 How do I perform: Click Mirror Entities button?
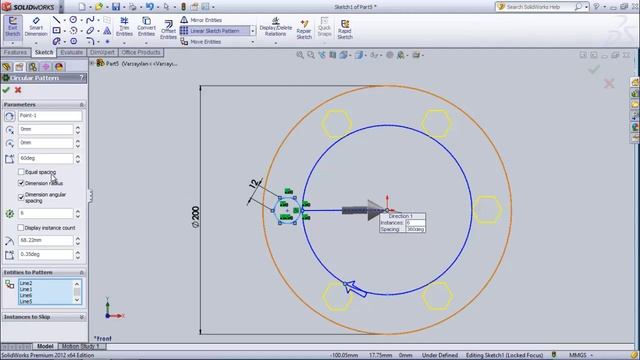[201, 20]
